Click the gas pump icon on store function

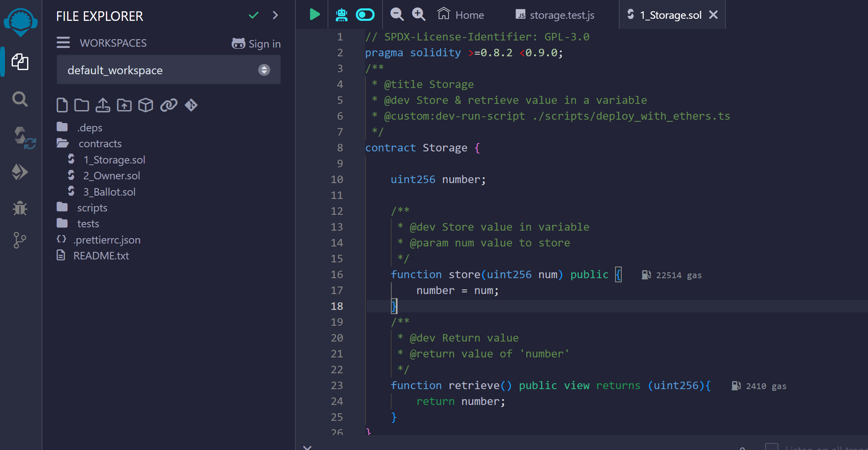[646, 275]
